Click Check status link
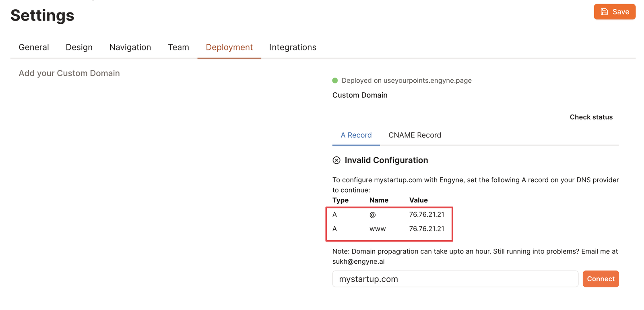 (x=591, y=117)
